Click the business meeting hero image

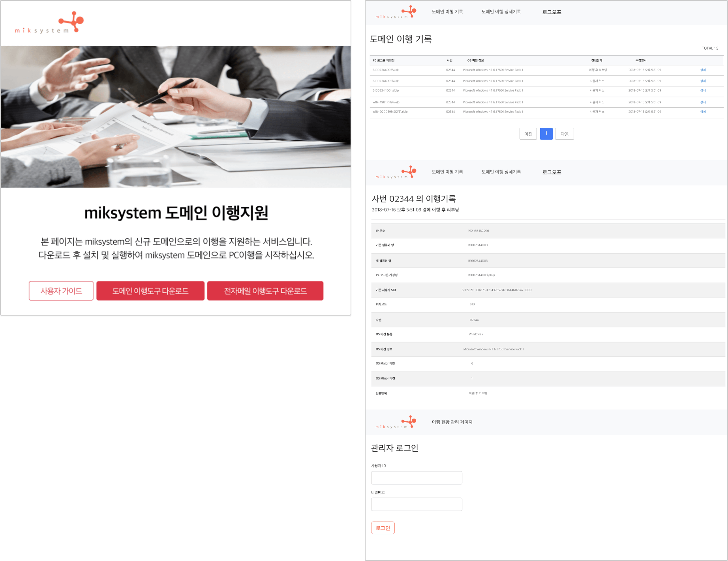[x=176, y=117]
